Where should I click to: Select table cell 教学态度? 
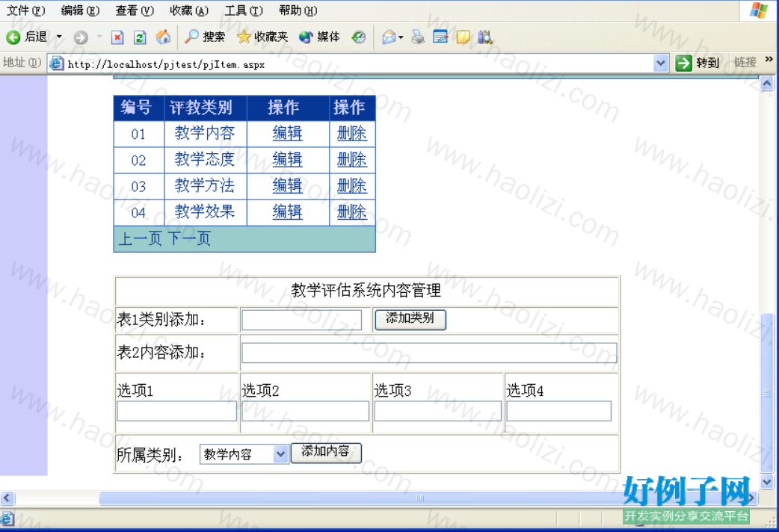pos(205,159)
